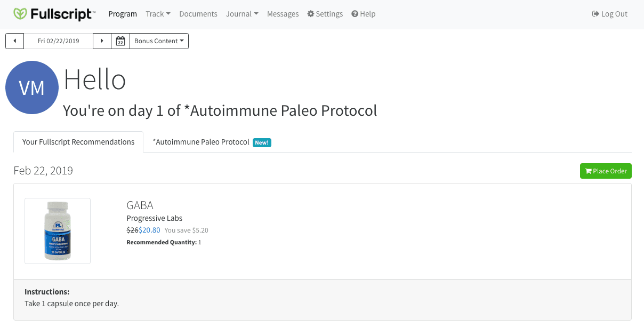The height and width of the screenshot is (327, 644).
Task: Open Help with question mark icon
Action: [x=364, y=14]
